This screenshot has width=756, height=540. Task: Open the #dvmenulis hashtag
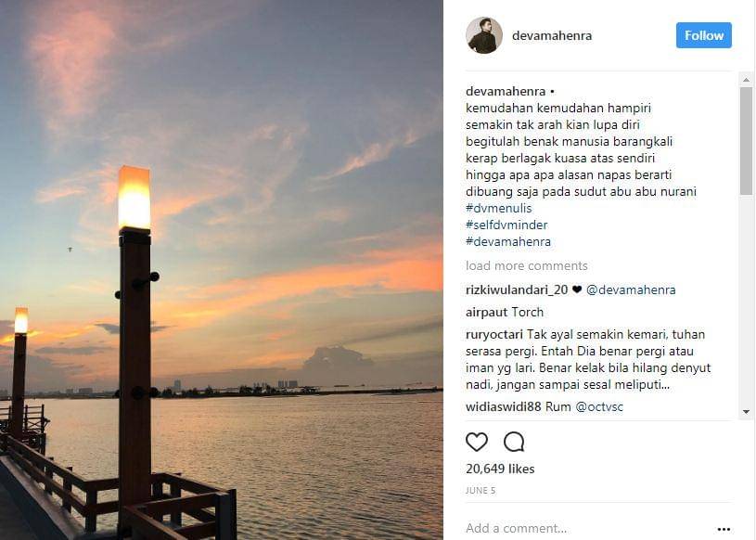498,208
